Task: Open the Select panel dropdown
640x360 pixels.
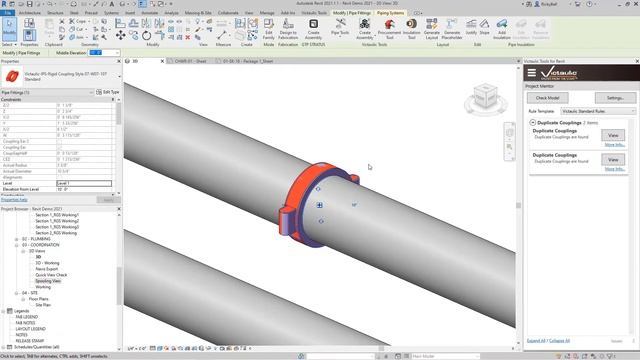Action: point(9,44)
